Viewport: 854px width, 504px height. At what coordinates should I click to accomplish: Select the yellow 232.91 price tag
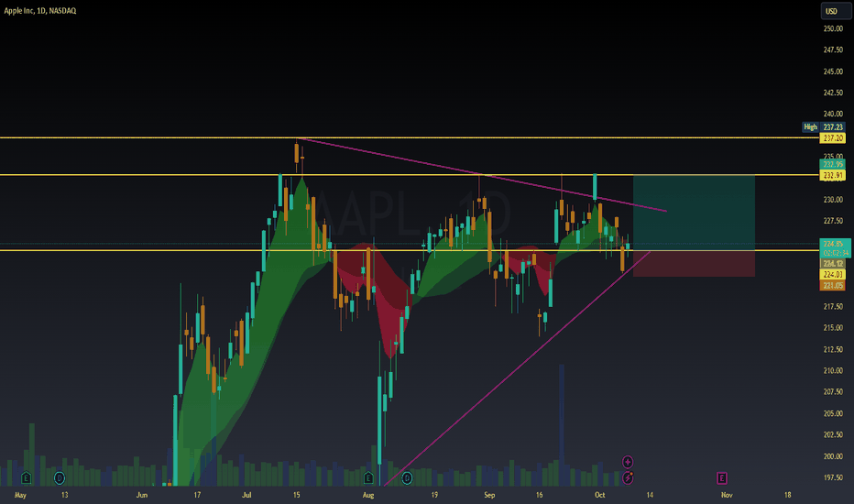point(833,175)
